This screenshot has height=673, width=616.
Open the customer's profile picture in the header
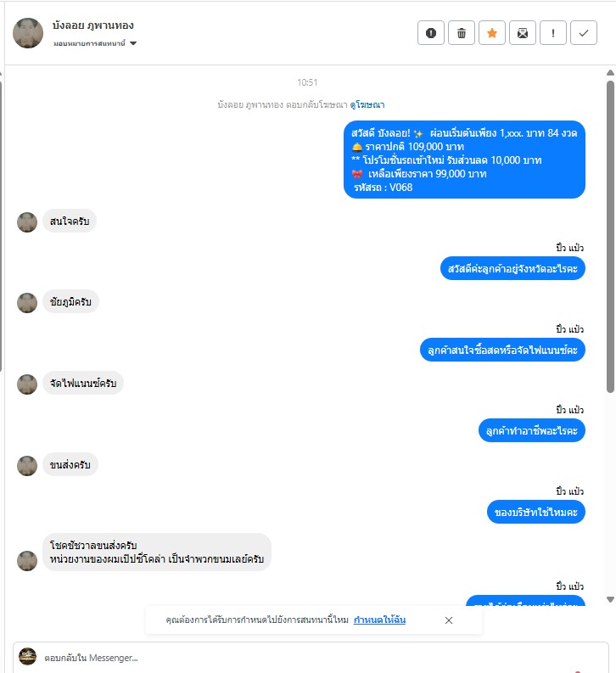coord(28,33)
